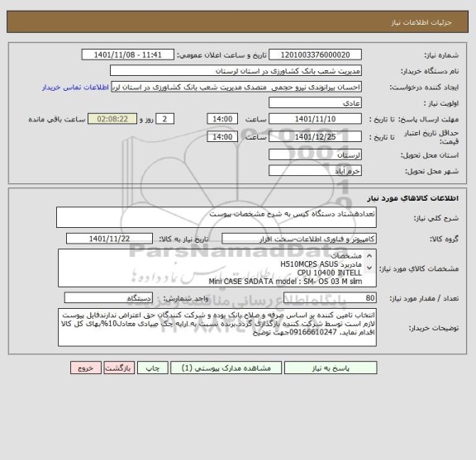Click the بازگشت back button
The image size is (476, 460).
click(x=119, y=368)
